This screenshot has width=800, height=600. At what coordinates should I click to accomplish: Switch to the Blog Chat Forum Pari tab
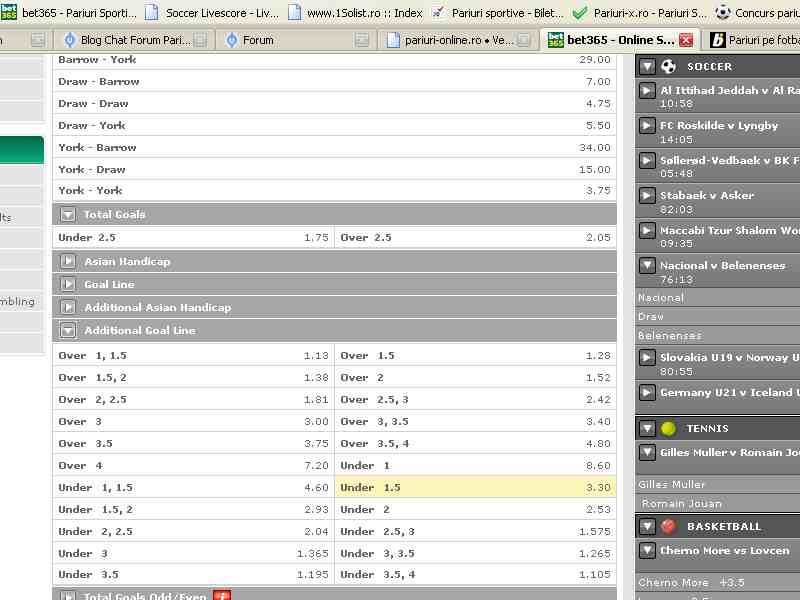tap(135, 40)
